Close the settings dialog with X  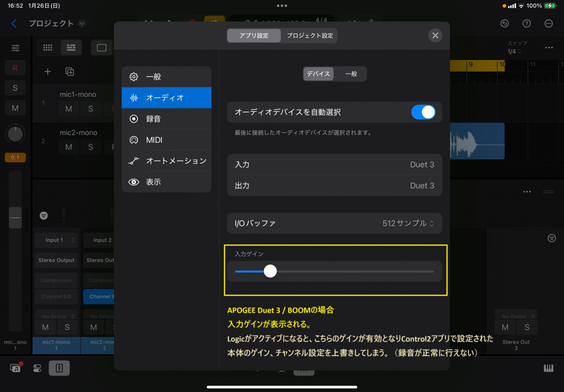[435, 36]
